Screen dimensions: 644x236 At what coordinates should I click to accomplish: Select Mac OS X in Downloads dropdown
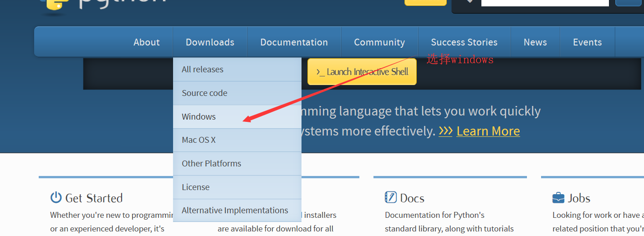[237, 140]
